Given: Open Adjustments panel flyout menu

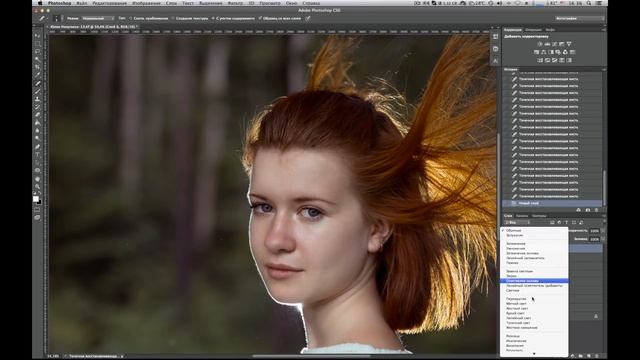Looking at the screenshot, I should pos(603,30).
